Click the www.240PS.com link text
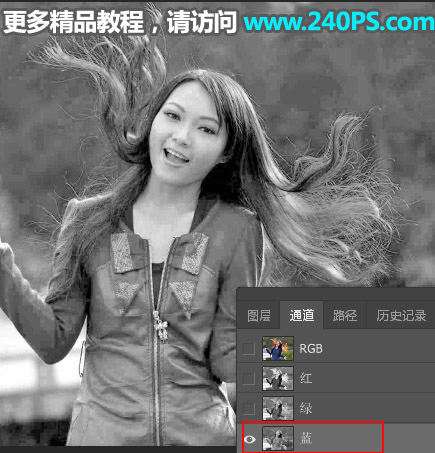The height and width of the screenshot is (453, 435). (x=339, y=21)
